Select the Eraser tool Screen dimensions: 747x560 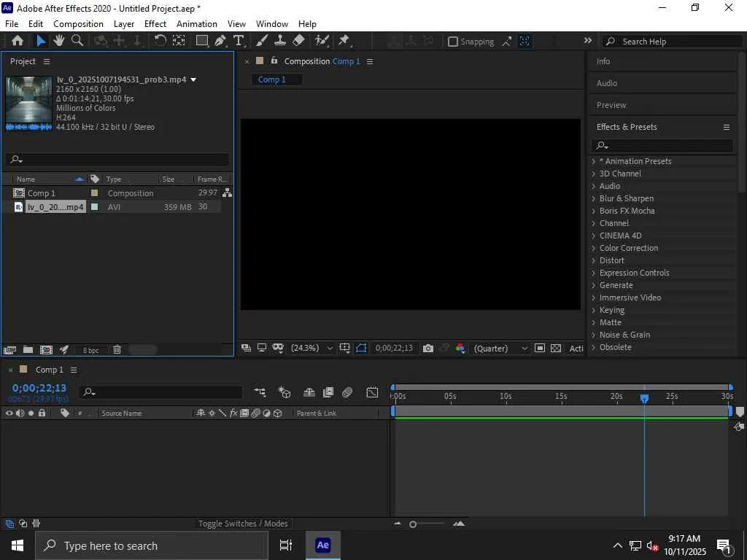tap(298, 41)
